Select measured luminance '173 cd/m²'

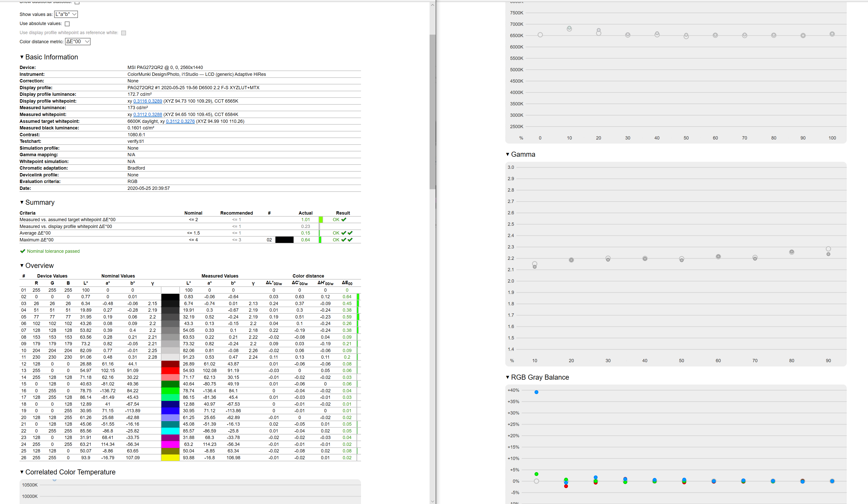tap(138, 108)
